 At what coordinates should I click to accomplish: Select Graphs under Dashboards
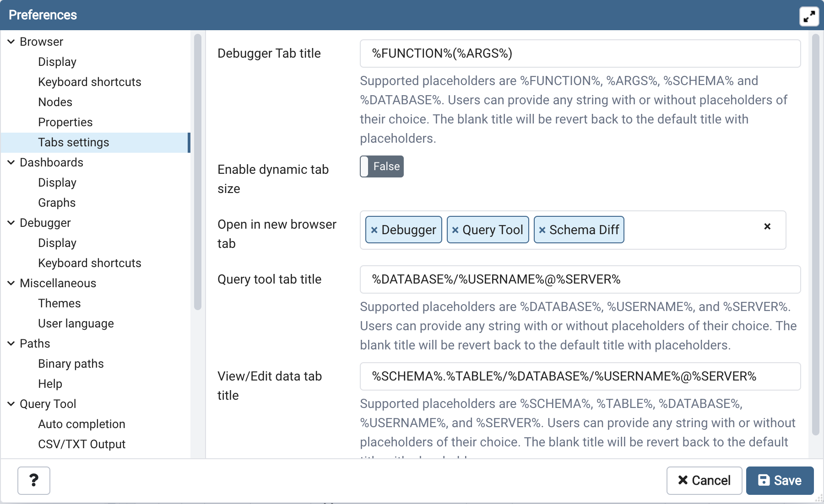tap(57, 203)
